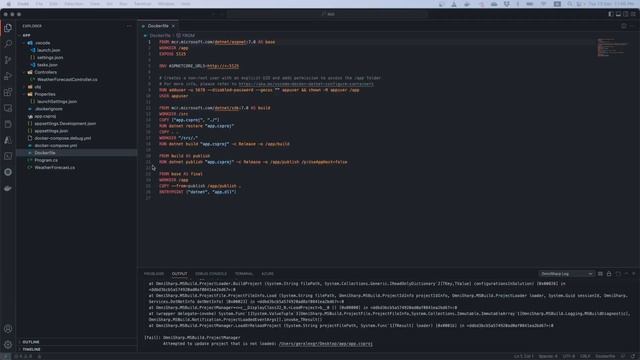The height and width of the screenshot is (360, 640).
Task: Open the Search view in activity bar
Action: pyautogui.click(x=8, y=44)
